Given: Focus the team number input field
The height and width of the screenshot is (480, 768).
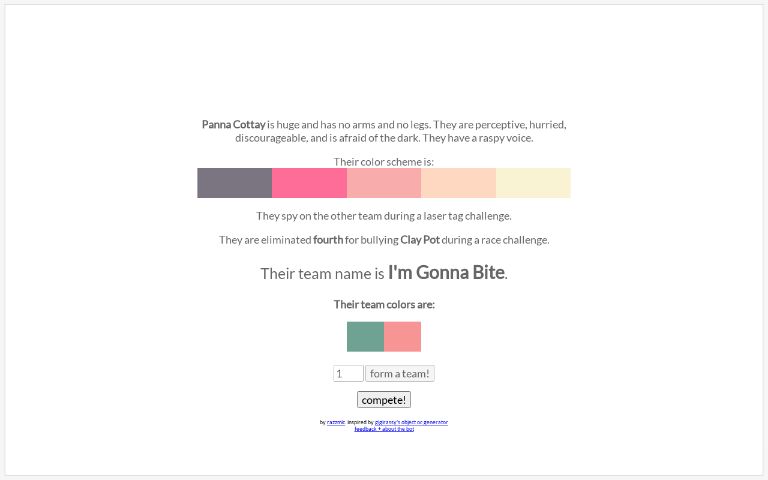Looking at the screenshot, I should [x=348, y=374].
